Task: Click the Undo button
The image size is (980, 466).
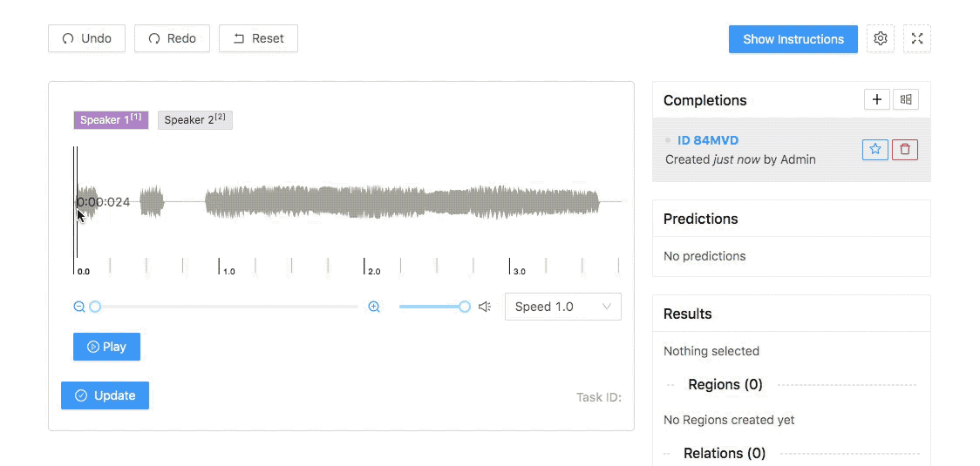Action: [x=86, y=38]
